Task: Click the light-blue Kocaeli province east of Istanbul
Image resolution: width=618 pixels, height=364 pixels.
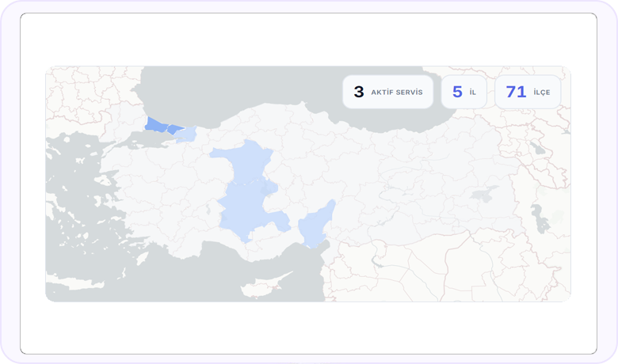Action: tap(186, 135)
